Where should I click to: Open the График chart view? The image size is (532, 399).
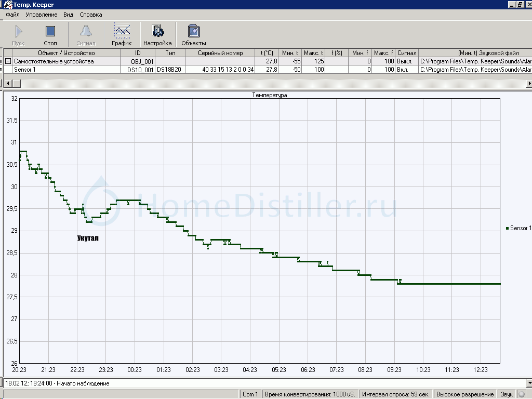point(122,31)
